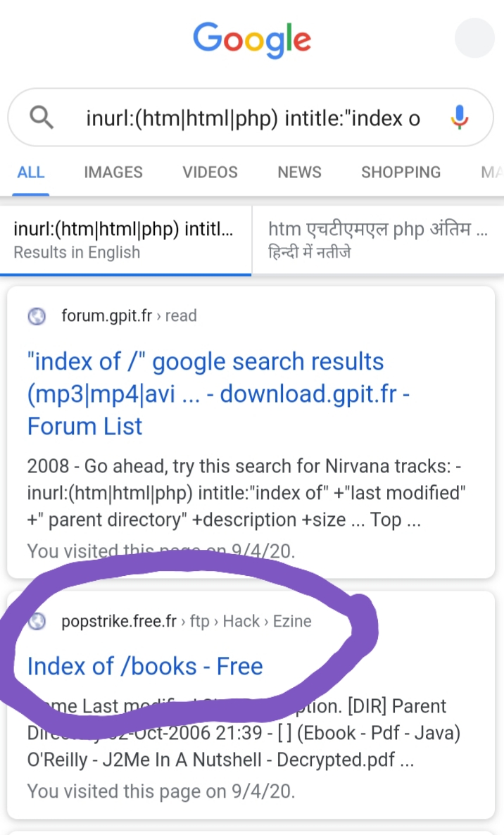Open the profile avatar circle
This screenshot has height=835, width=504.
coord(474,38)
